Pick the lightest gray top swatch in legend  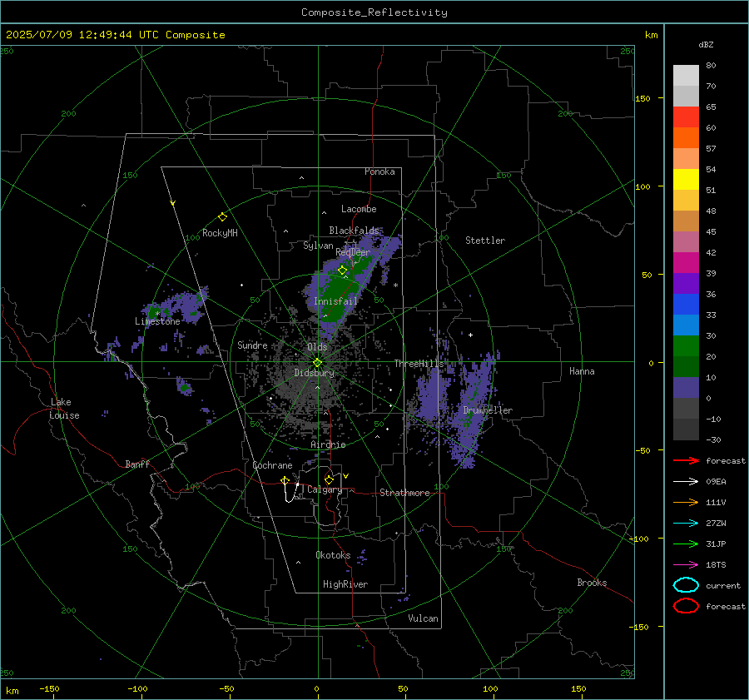[x=686, y=76]
